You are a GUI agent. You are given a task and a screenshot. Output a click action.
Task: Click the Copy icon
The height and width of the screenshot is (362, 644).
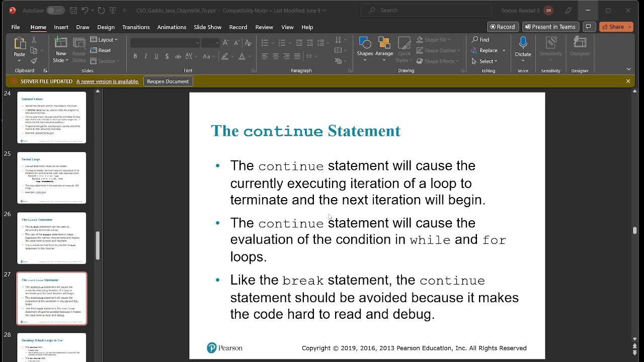[34, 50]
